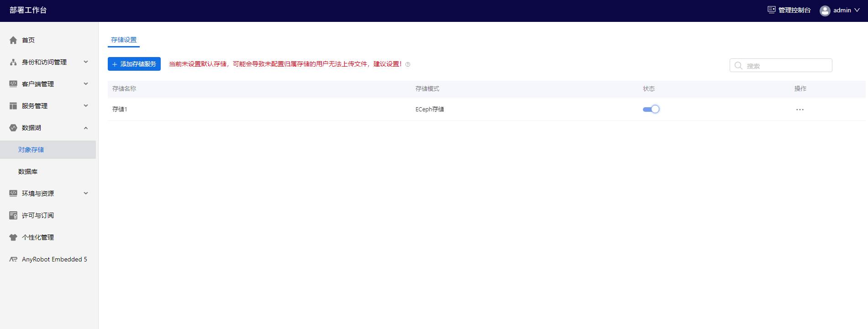Click the ECeph存储 mode cell
This screenshot has width=868, height=329.
click(x=430, y=109)
